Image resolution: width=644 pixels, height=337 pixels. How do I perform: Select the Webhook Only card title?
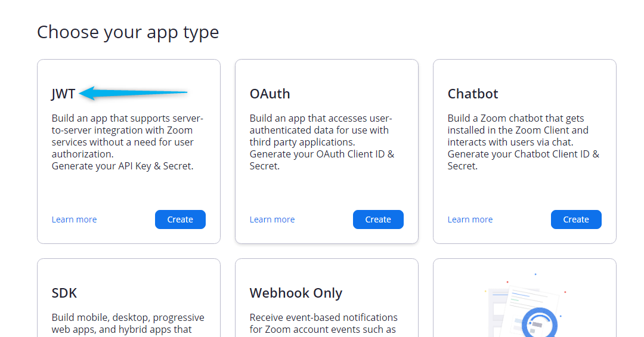[296, 293]
